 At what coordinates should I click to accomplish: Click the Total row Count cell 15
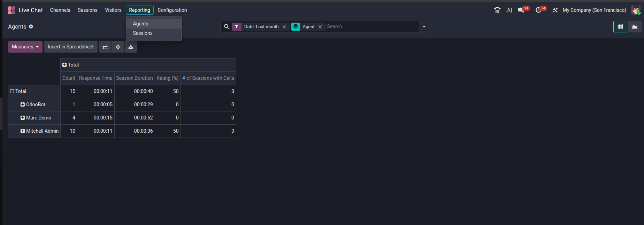tap(69, 91)
